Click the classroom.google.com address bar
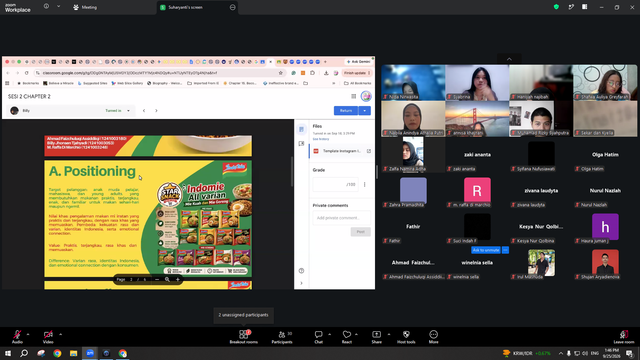640x360 pixels. point(159,73)
